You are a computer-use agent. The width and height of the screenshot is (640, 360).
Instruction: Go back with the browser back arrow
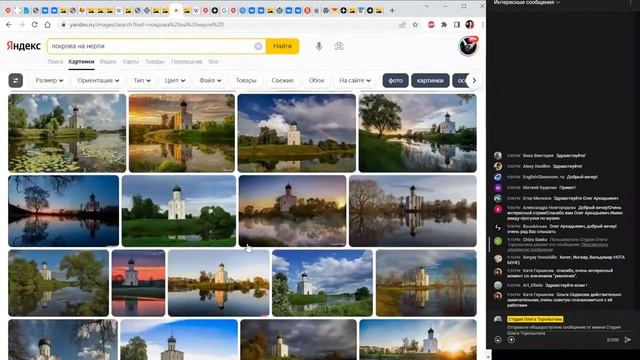(9, 24)
